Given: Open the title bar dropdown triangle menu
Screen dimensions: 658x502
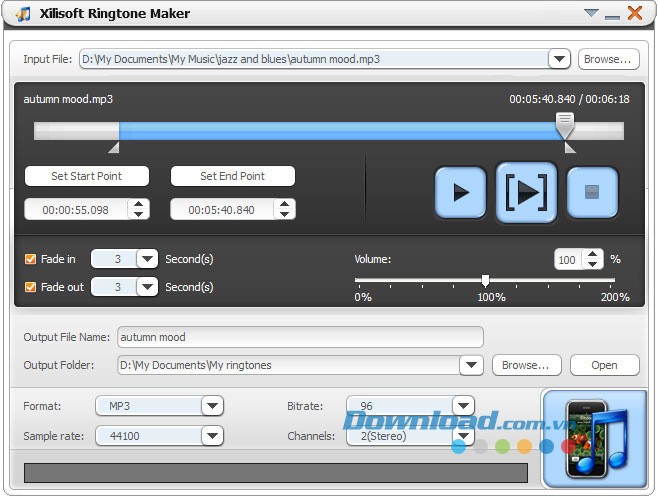Looking at the screenshot, I should (591, 13).
